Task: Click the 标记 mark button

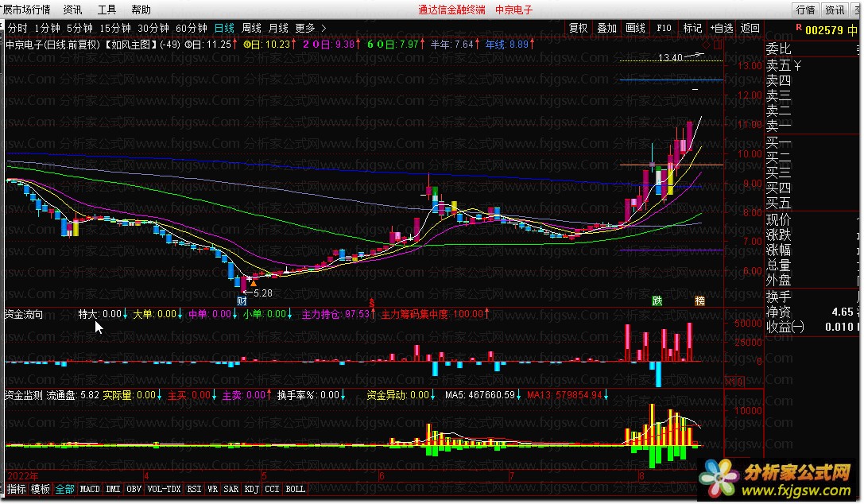Action: click(692, 28)
